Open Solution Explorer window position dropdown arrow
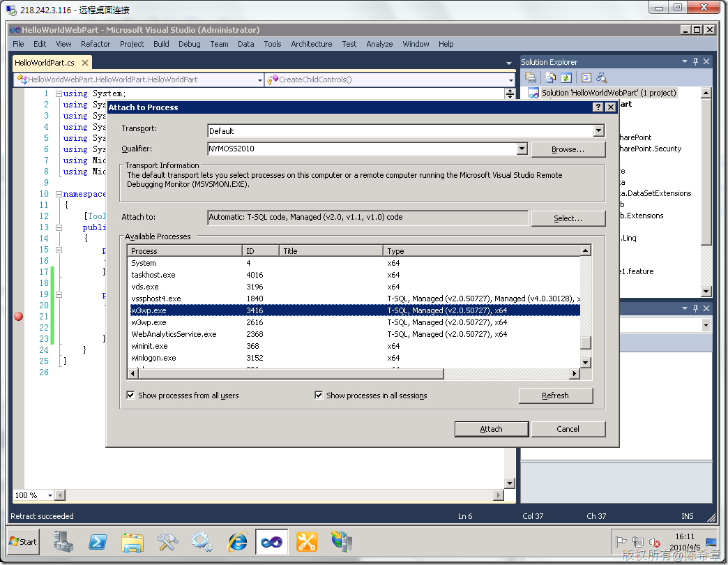The width and height of the screenshot is (728, 565). 684,61
